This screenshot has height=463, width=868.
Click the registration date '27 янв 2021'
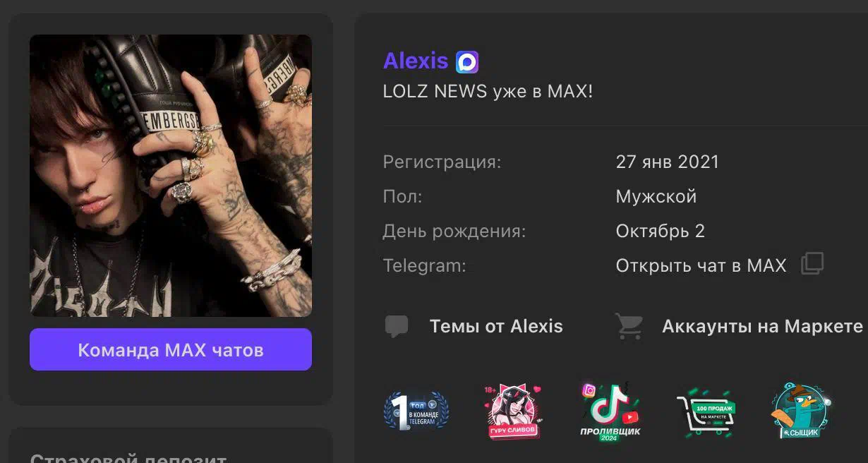click(x=668, y=162)
